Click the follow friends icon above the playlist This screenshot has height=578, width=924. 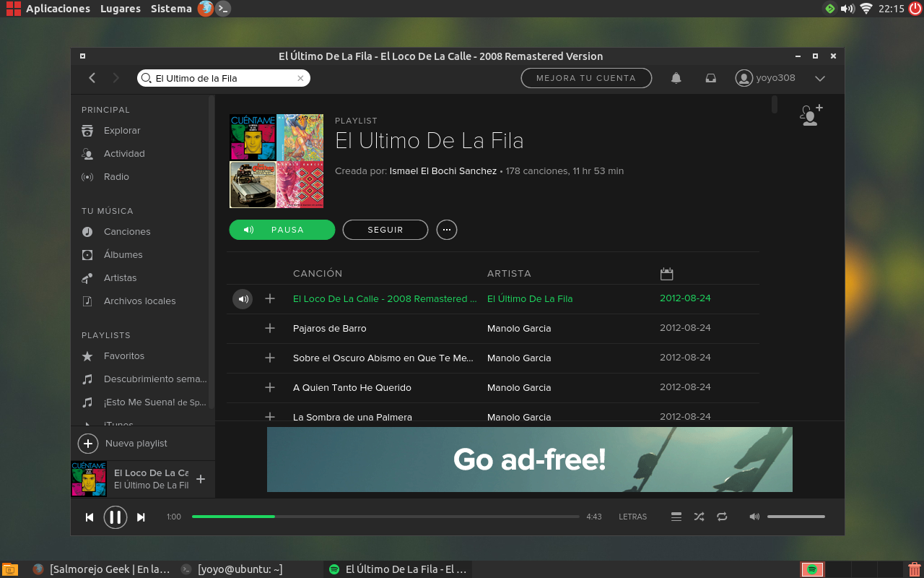[810, 116]
